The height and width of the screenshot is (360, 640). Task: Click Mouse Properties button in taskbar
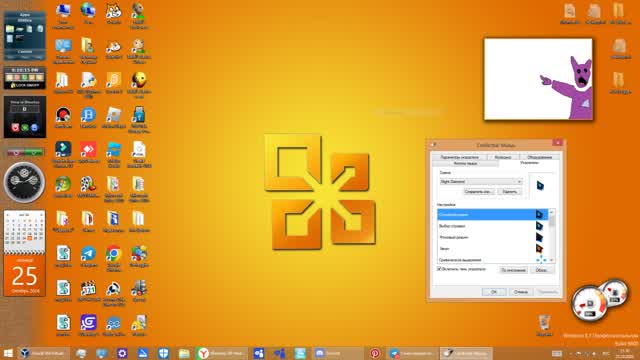[466, 353]
